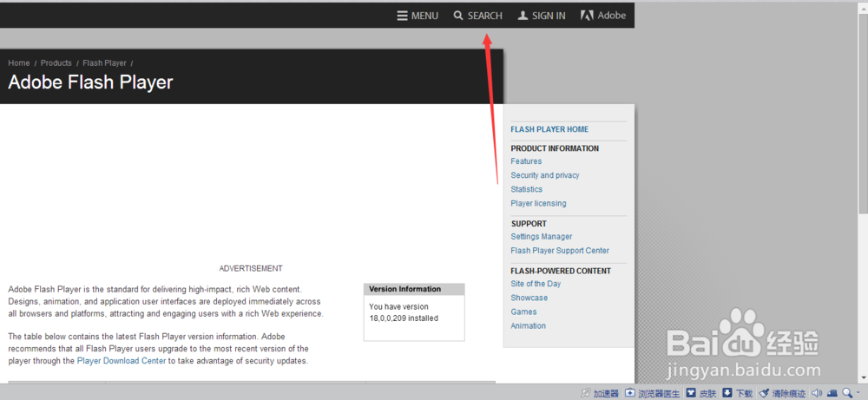Go to Home breadcrumb
Image resolution: width=868 pixels, height=400 pixels.
pyautogui.click(x=19, y=63)
